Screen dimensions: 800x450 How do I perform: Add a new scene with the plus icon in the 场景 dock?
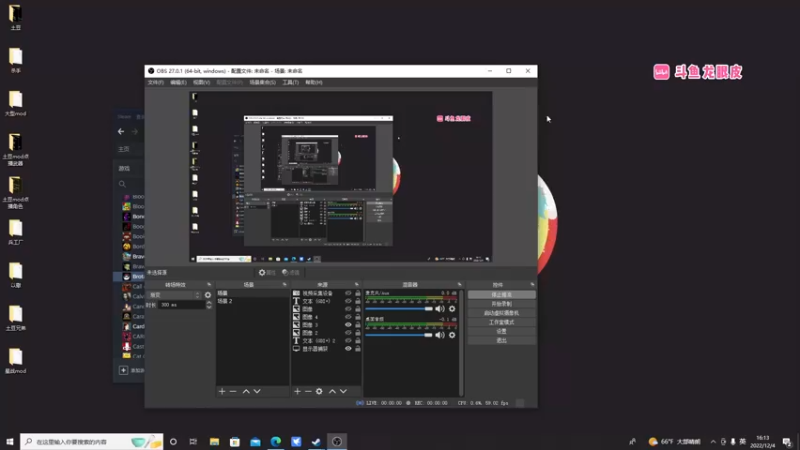222,391
